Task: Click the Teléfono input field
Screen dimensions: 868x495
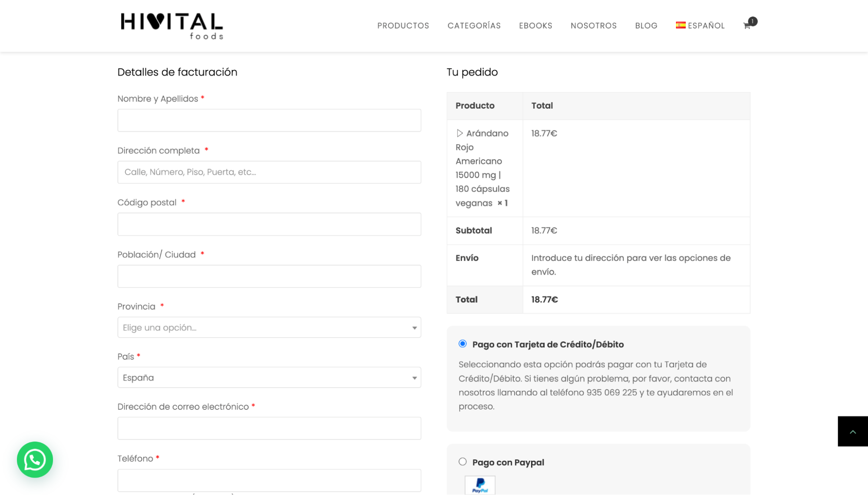Action: (269, 481)
